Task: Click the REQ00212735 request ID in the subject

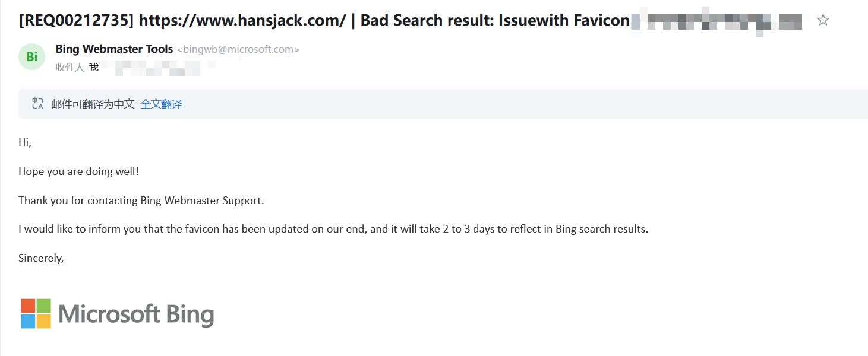Action: tap(77, 20)
